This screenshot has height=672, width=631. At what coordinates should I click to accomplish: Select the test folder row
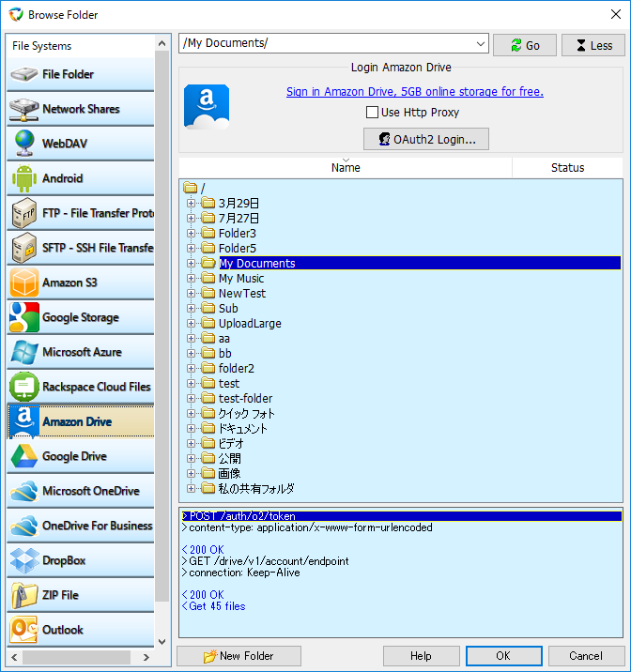point(229,383)
